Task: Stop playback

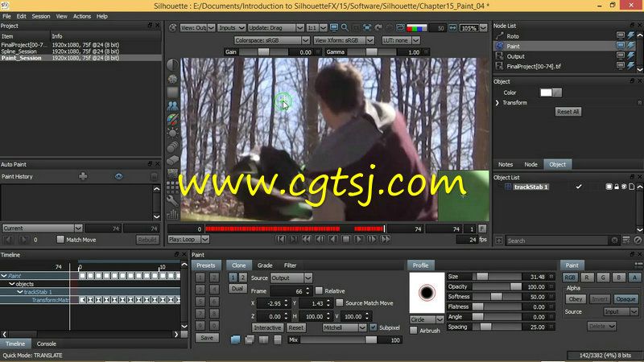Action: click(x=346, y=239)
